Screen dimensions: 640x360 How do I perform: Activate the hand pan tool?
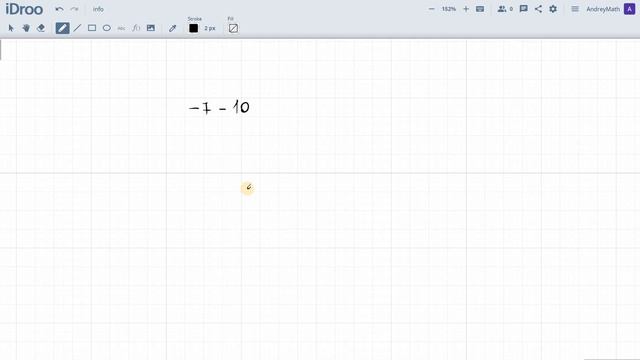pos(26,28)
